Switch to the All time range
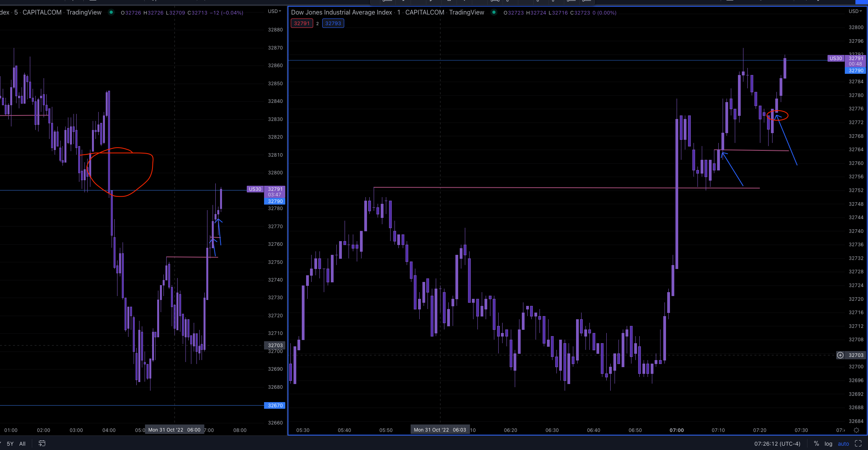This screenshot has width=868, height=450. pos(22,444)
